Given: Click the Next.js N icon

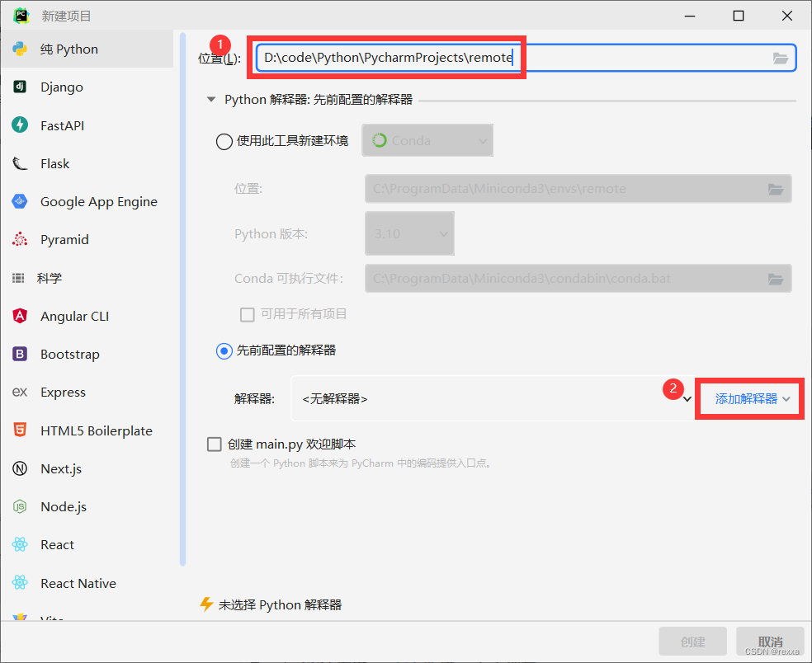Looking at the screenshot, I should (x=20, y=468).
